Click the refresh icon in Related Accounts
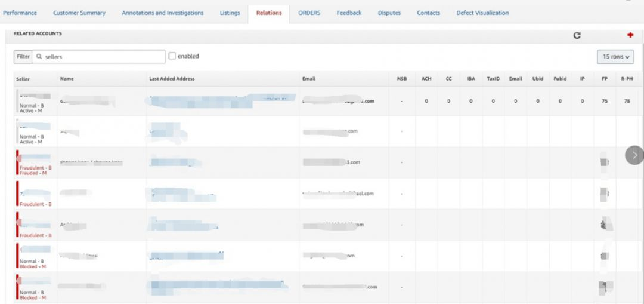Image resolution: width=644 pixels, height=304 pixels. (x=577, y=35)
